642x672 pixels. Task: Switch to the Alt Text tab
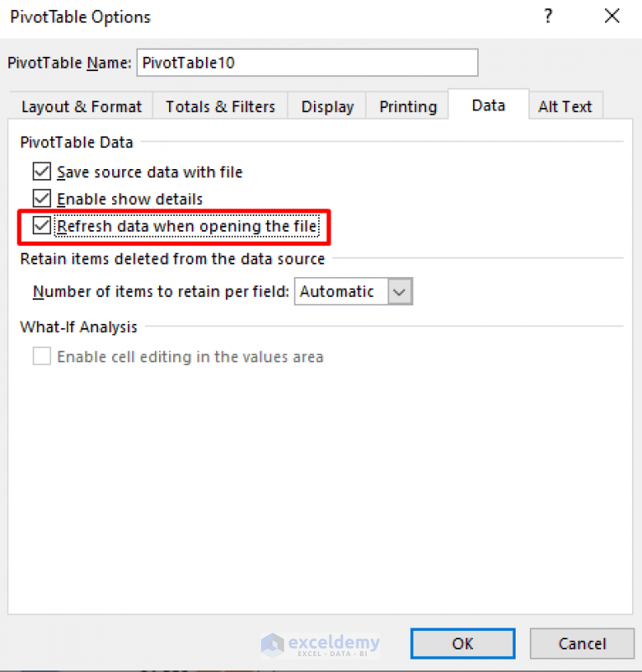tap(566, 106)
